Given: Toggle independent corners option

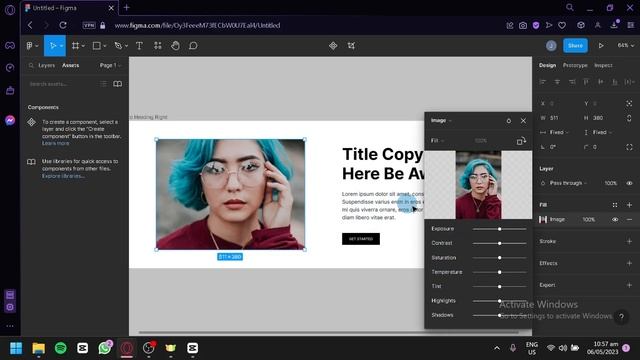Looking at the screenshot, I should pyautogui.click(x=629, y=147).
